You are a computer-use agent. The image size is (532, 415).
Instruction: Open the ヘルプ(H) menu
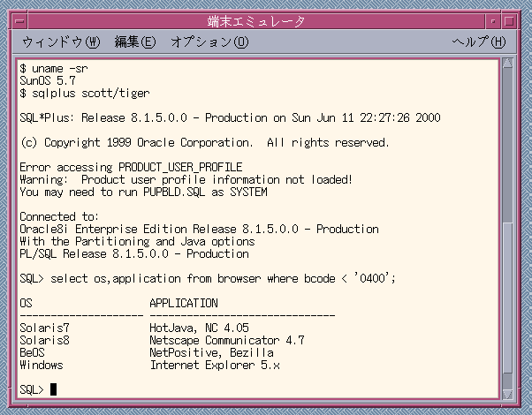[x=478, y=42]
